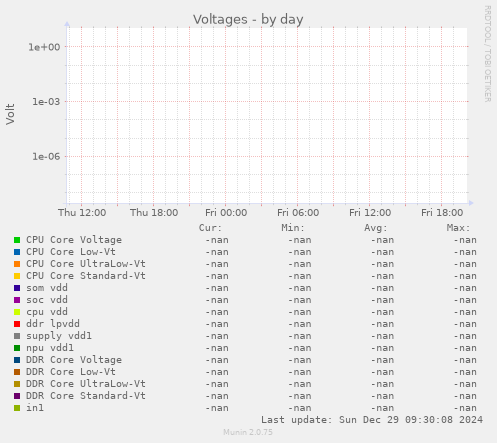The image size is (497, 443).
Task: Click the lime cpu vdd swatch
Action: [x=17, y=312]
